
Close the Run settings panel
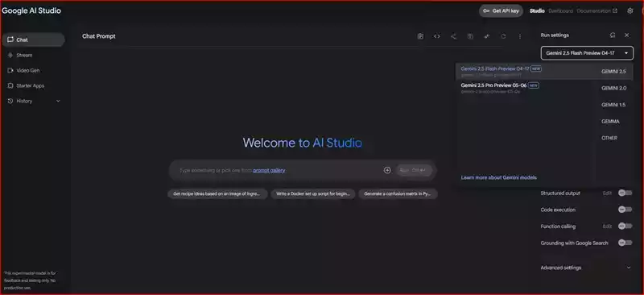pos(626,35)
